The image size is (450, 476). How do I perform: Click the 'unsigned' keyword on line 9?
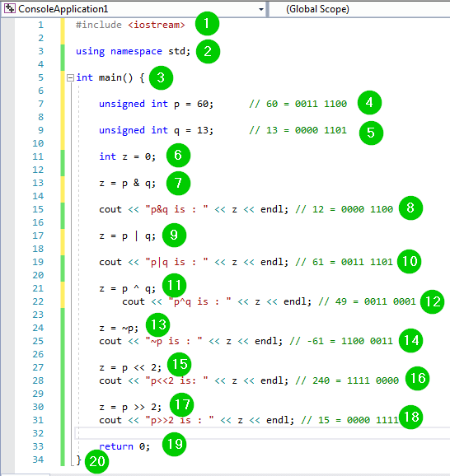pyautogui.click(x=122, y=130)
